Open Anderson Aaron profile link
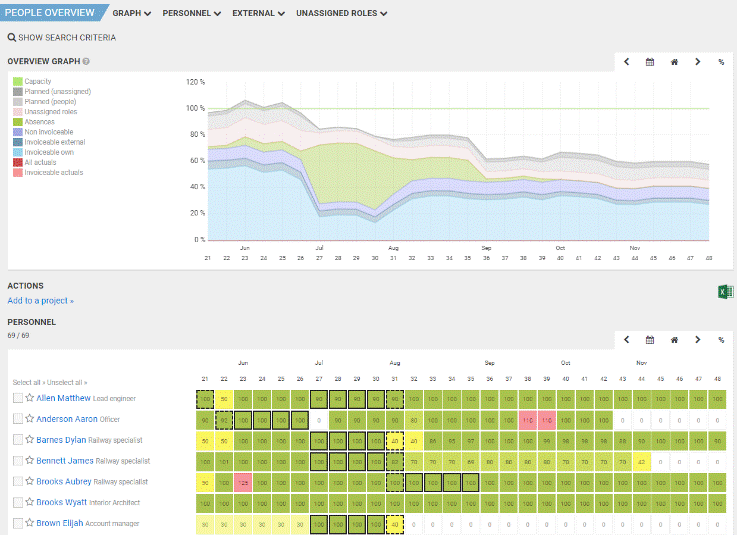This screenshot has width=737, height=535. click(67, 418)
